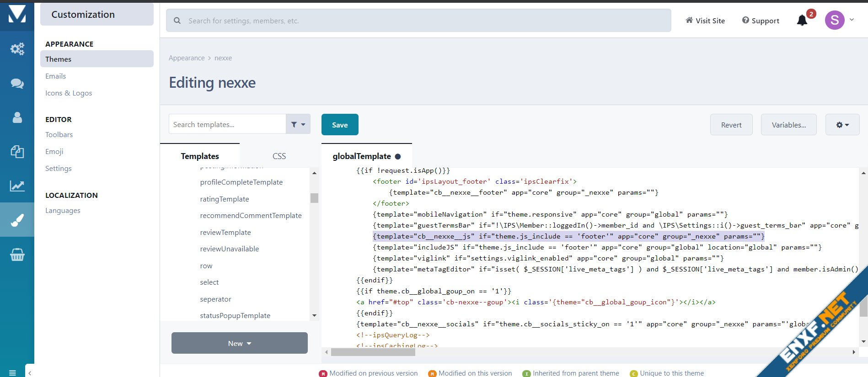Open the user avatar account menu
This screenshot has height=377, width=868.
[x=835, y=20]
